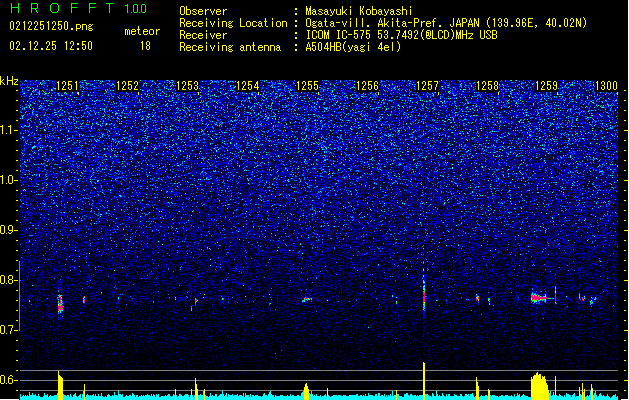Select the filename 0212251250.png
The height and width of the screenshot is (400, 629).
coord(51,26)
